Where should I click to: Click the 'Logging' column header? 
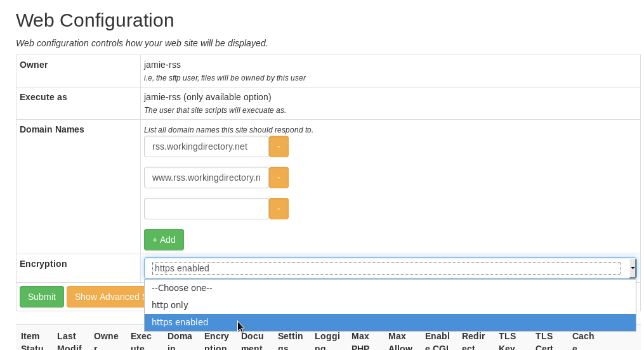(327, 341)
